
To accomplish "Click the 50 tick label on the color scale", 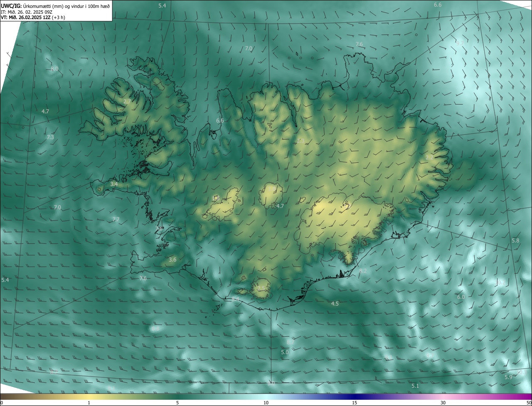I will 529,403.
